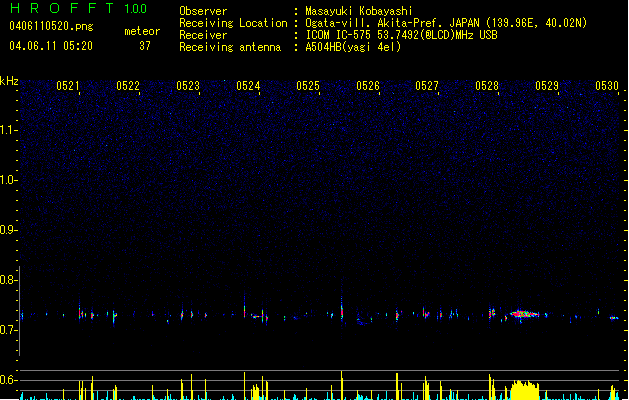Click the wide yellow power burst below 0529
The image size is (629, 400).
pos(525,390)
